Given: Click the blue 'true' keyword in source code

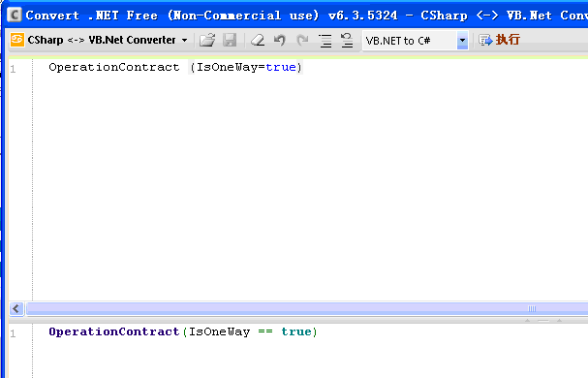Looking at the screenshot, I should [x=281, y=67].
